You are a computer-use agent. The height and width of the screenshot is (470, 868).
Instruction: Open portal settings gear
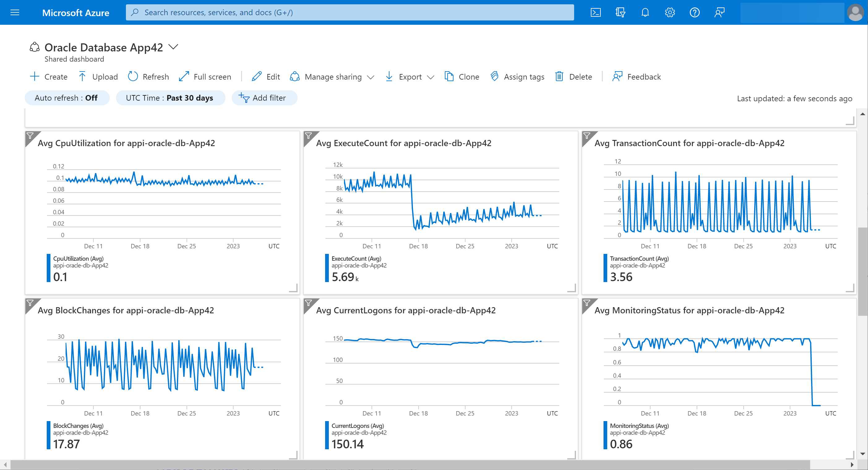[669, 12]
